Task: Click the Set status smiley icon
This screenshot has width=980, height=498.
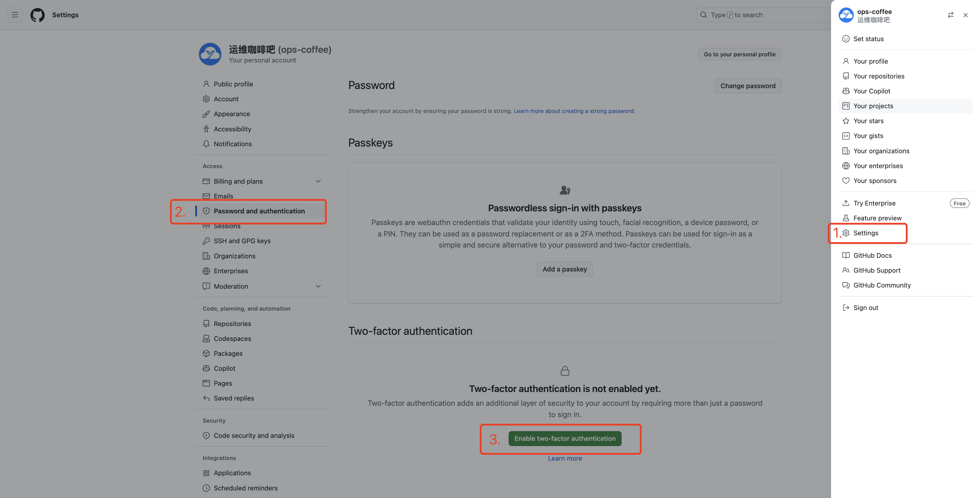Action: [x=846, y=39]
